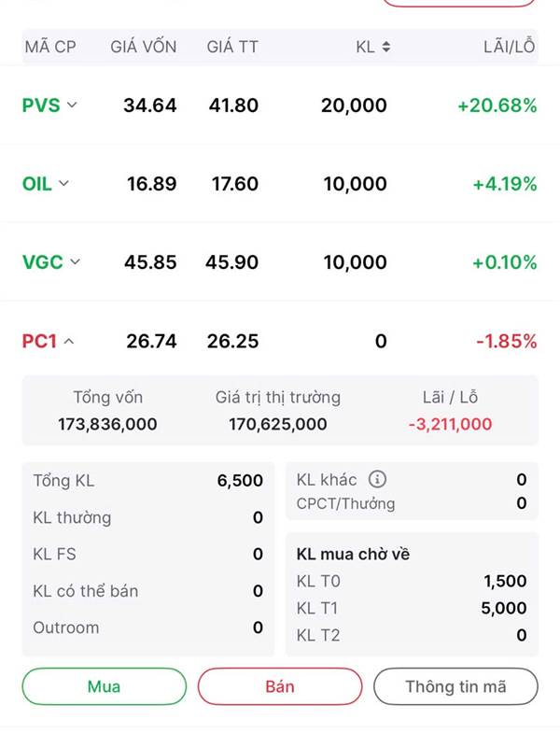This screenshot has height=747, width=560.
Task: Click the GIÁ TT column header
Action: [x=232, y=47]
